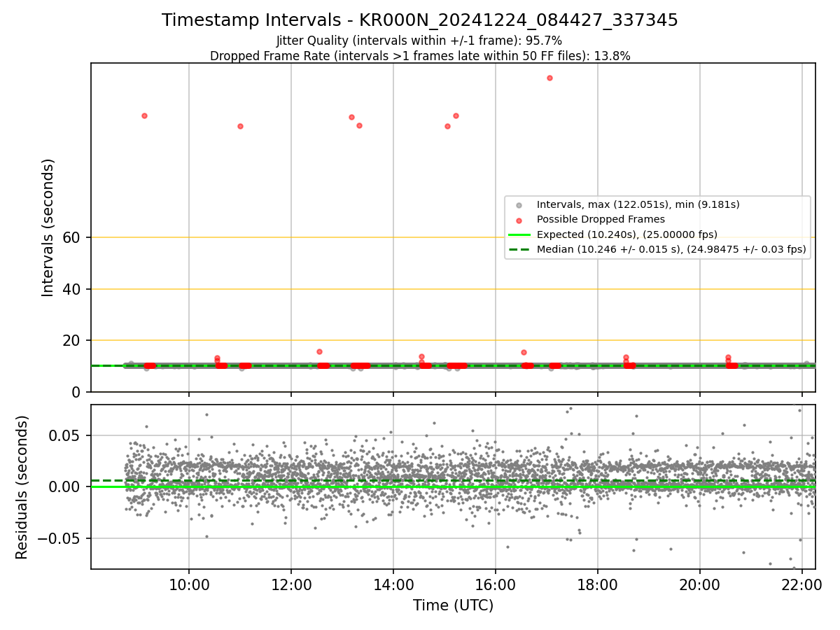Click the '18:00' x-axis tick label
The height and width of the screenshot is (630, 840).
tap(598, 584)
